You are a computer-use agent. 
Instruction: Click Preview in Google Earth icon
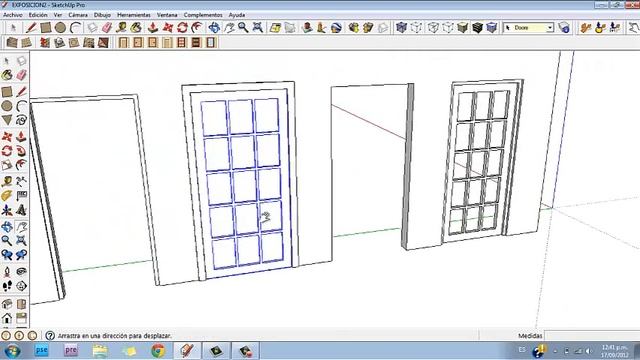336,28
